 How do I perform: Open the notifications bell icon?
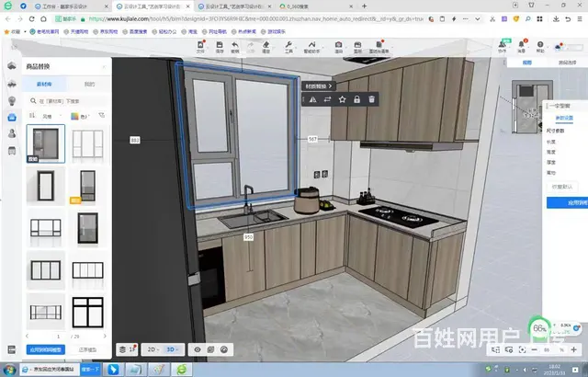coord(521,47)
